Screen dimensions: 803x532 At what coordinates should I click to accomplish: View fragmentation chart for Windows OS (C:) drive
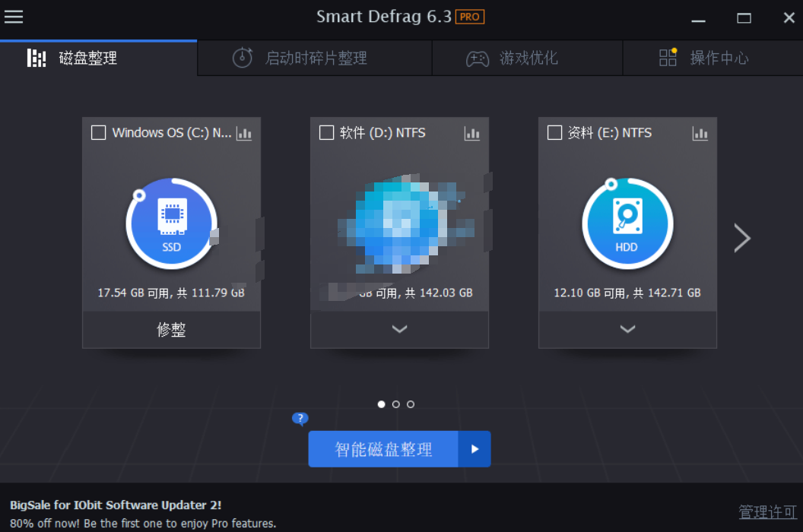pyautogui.click(x=244, y=132)
